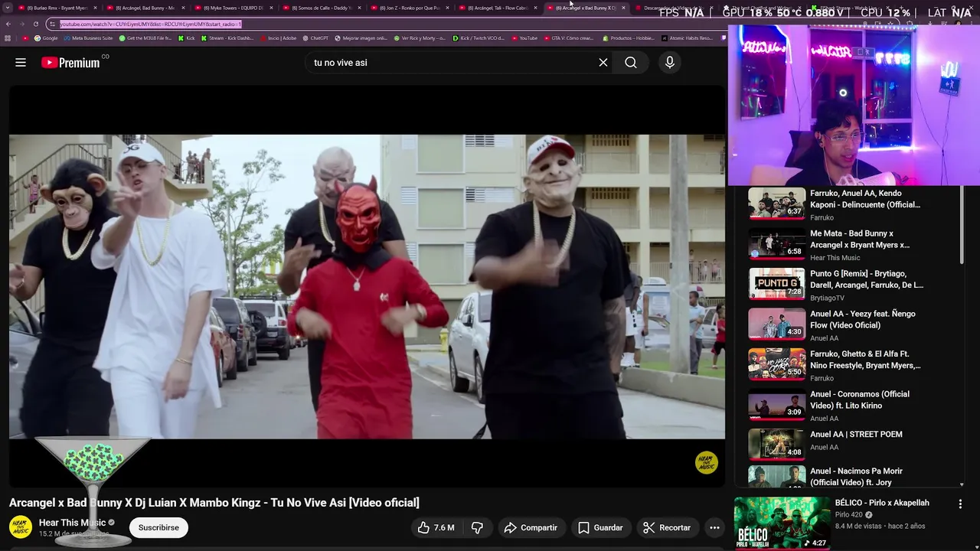
Task: Open YouTube bookmark in bookmarks bar
Action: click(x=524, y=38)
